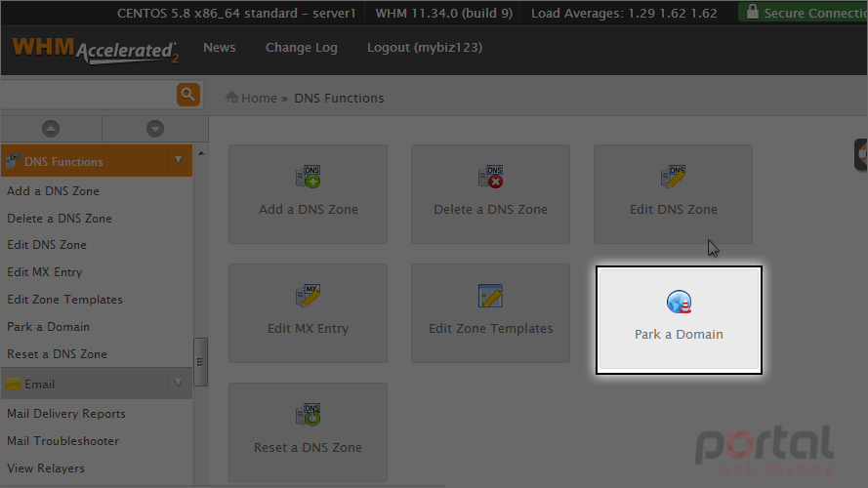Click the sidebar scrollbar up arrow
Viewport: 868px width, 488px height.
pos(201,152)
